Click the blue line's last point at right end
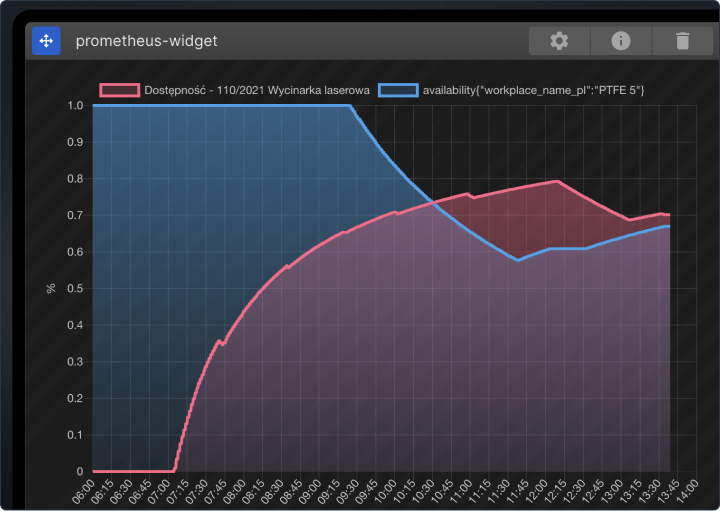720x511 pixels. (669, 227)
